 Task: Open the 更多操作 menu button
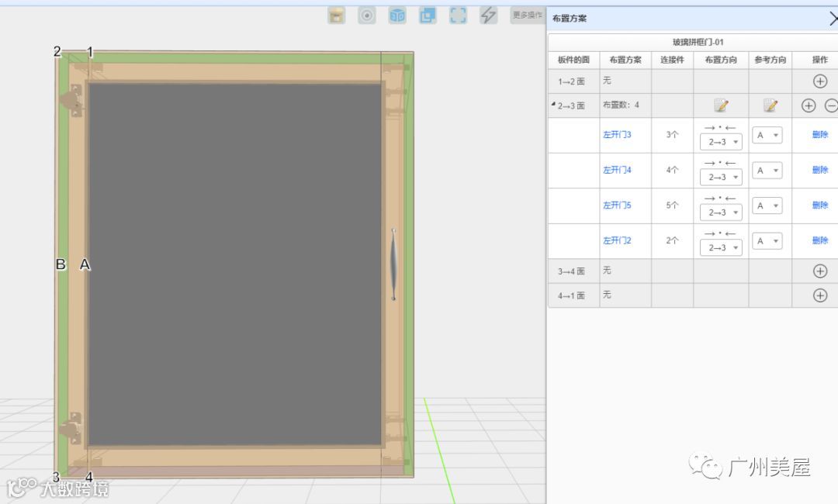[x=528, y=15]
